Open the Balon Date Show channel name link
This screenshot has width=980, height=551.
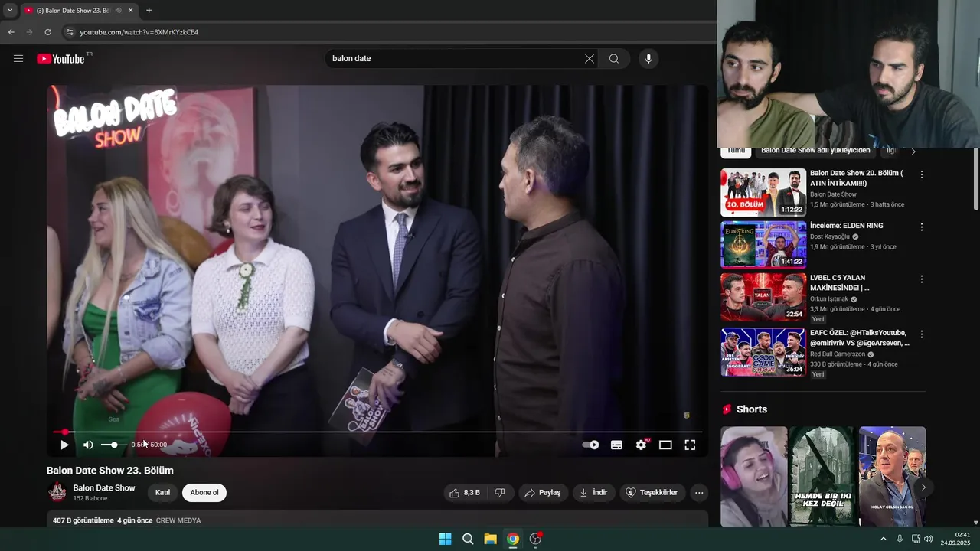104,487
